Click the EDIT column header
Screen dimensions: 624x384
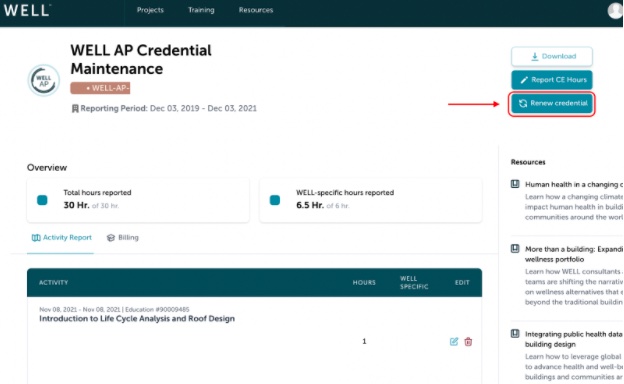pos(462,283)
